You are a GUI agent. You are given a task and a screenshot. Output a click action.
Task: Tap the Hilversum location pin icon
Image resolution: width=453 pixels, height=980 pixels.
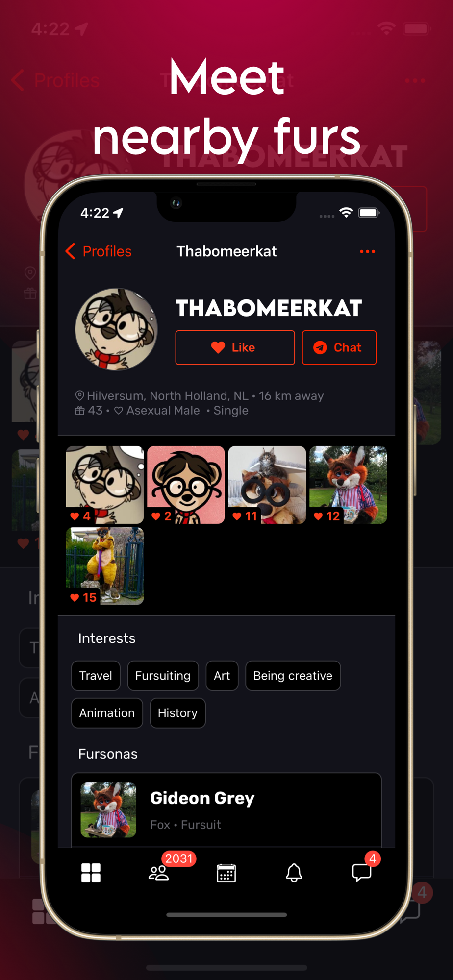pyautogui.click(x=79, y=395)
